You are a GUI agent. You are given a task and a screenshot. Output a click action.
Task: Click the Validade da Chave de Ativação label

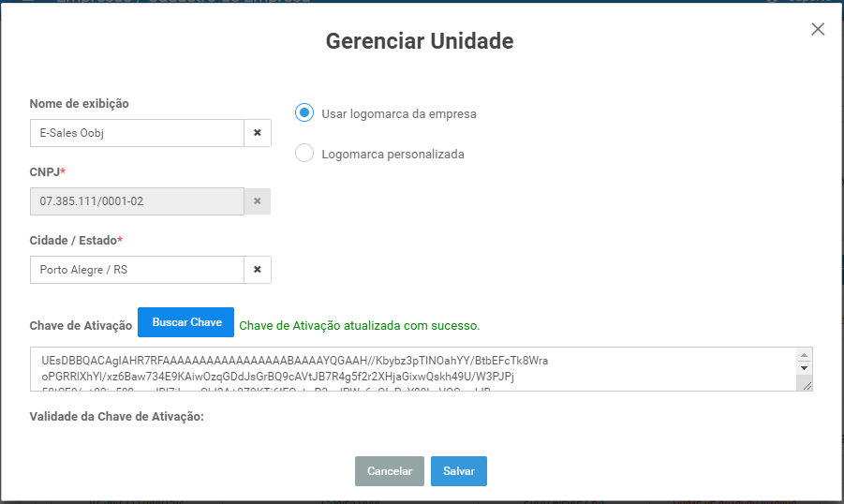pyautogui.click(x=117, y=417)
